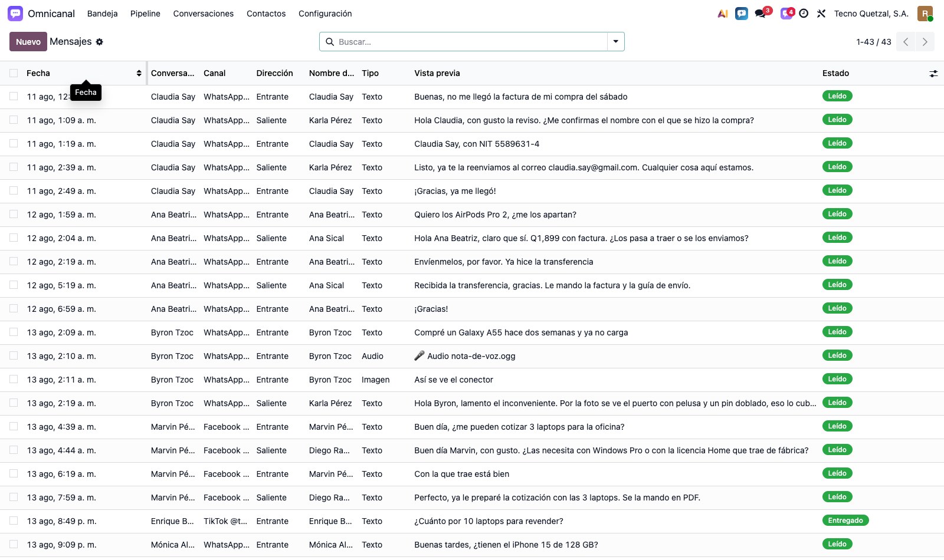Screen dimensions: 944x560
Task: Sort by the Estado column header
Action: (x=836, y=73)
